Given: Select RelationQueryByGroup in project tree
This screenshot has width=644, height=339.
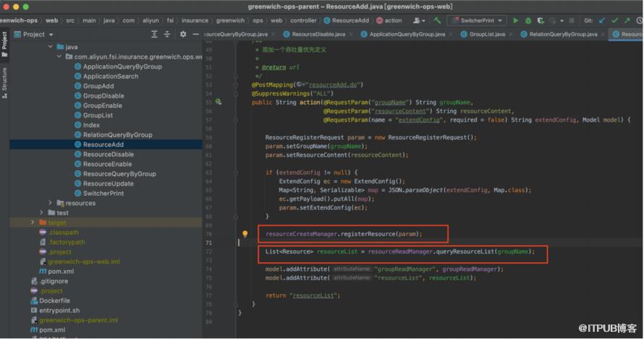Looking at the screenshot, I should click(x=117, y=134).
